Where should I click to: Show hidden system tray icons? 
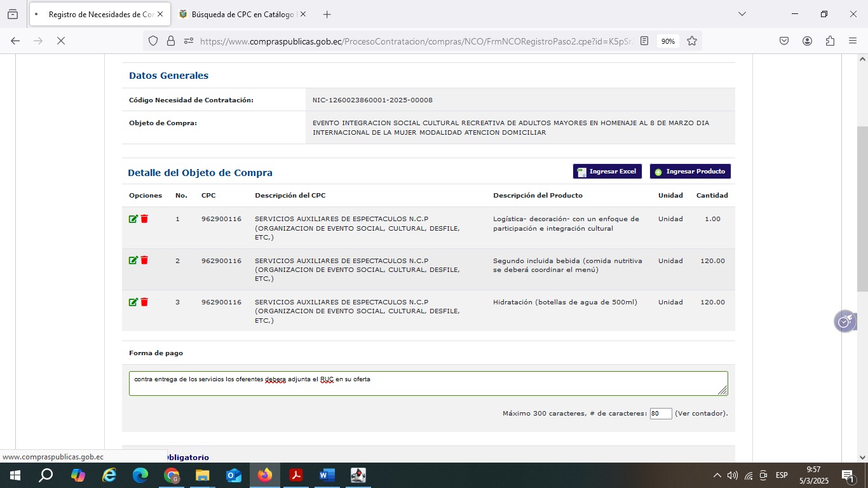pos(717,475)
